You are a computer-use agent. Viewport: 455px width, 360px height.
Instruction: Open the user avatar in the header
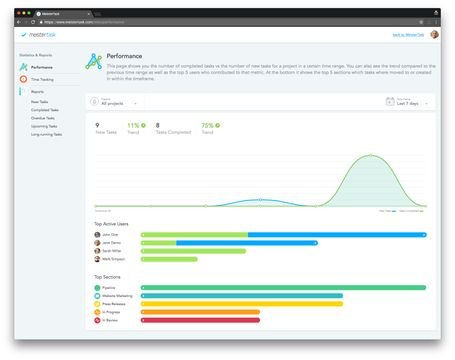434,34
